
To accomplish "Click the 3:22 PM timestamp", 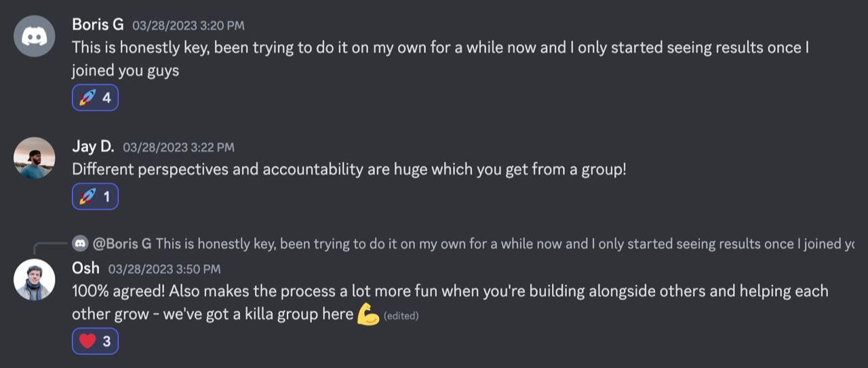I will [x=178, y=147].
